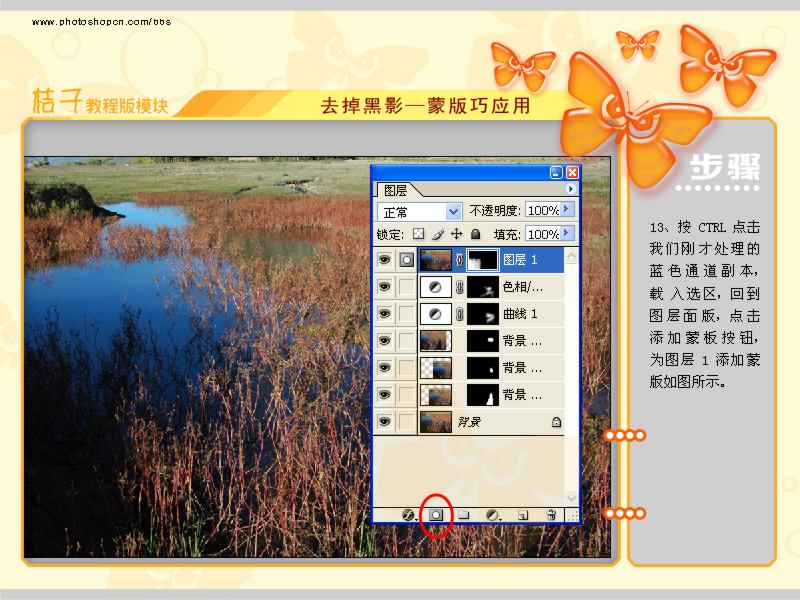The height and width of the screenshot is (600, 800).
Task: Toggle the link box on the locked 背景 layer
Action: [407, 422]
